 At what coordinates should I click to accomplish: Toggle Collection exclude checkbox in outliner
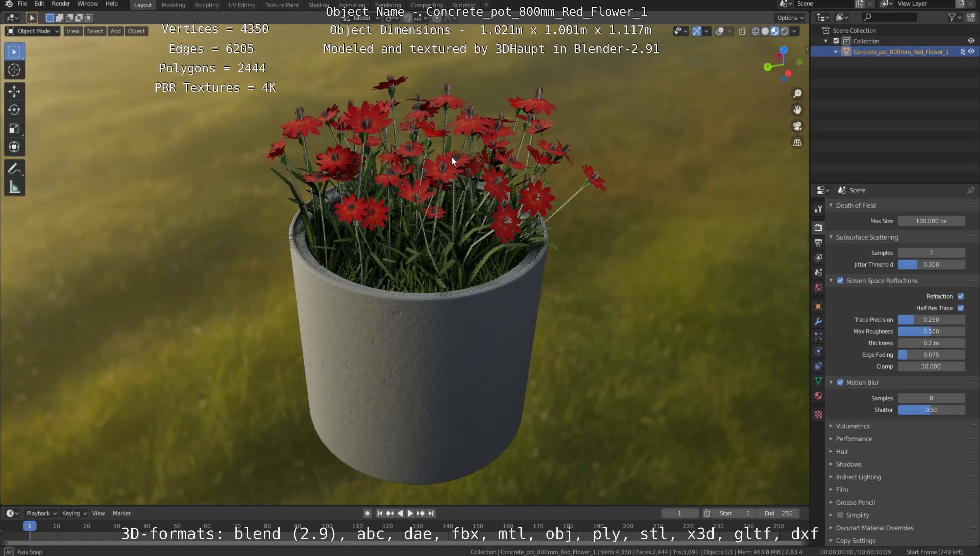click(x=836, y=41)
